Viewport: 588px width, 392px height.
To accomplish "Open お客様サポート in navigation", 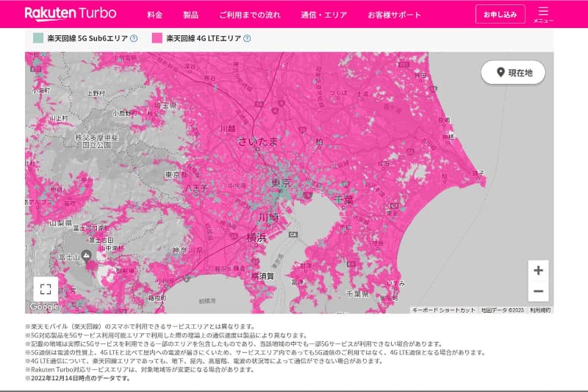I will (394, 15).
